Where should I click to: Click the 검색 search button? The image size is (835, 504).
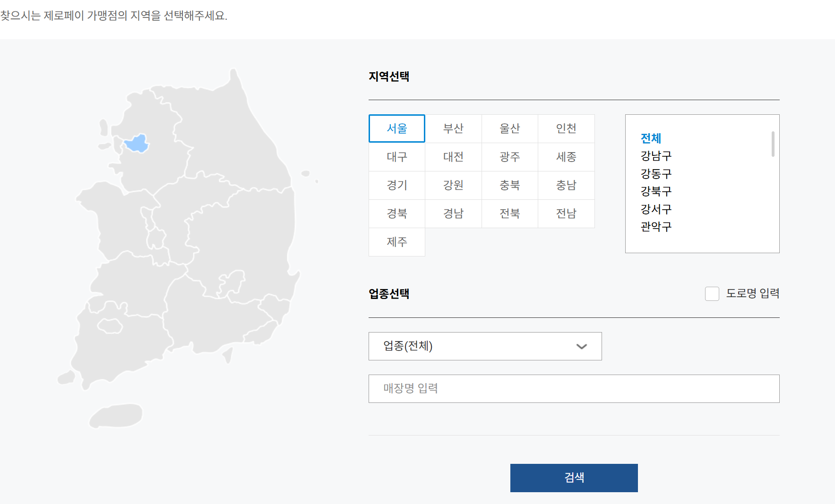(574, 478)
